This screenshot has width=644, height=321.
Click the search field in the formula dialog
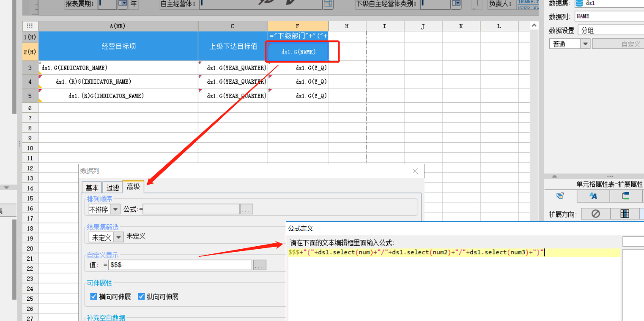(633, 242)
